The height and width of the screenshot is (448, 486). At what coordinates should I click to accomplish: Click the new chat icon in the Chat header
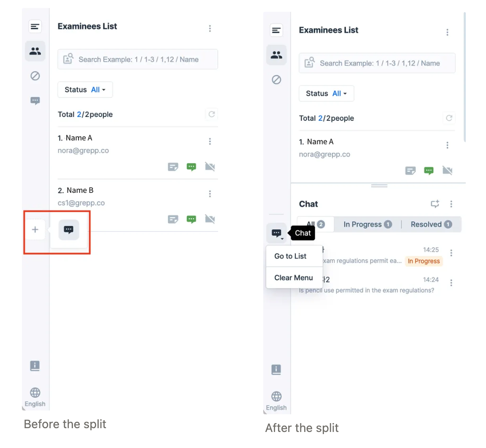pos(435,204)
